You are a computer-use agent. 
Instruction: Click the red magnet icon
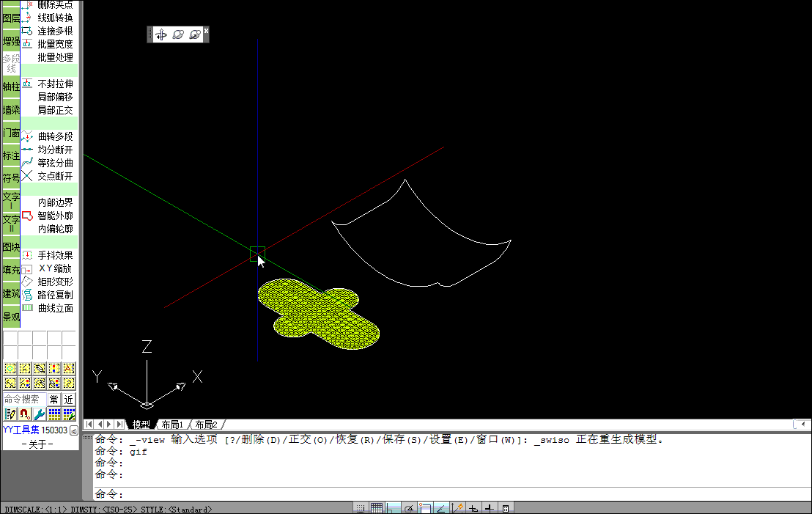(x=24, y=414)
